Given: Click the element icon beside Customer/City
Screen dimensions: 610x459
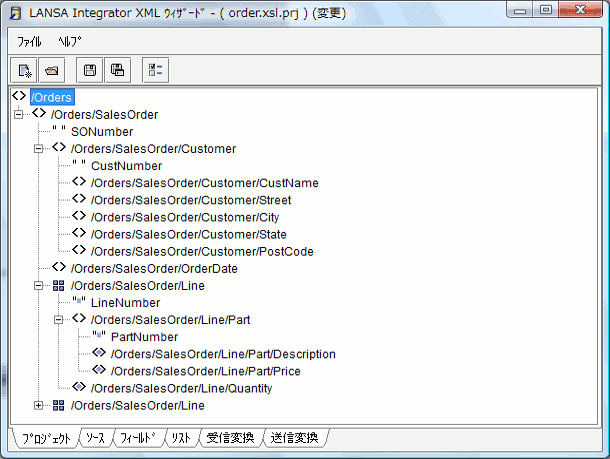Looking at the screenshot, I should coord(79,216).
